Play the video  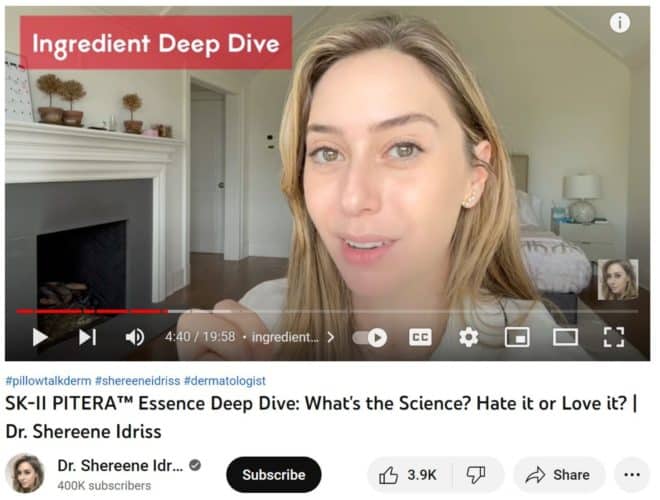click(40, 337)
